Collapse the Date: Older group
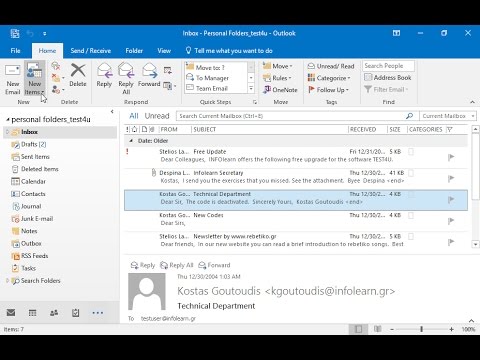 (x=131, y=141)
